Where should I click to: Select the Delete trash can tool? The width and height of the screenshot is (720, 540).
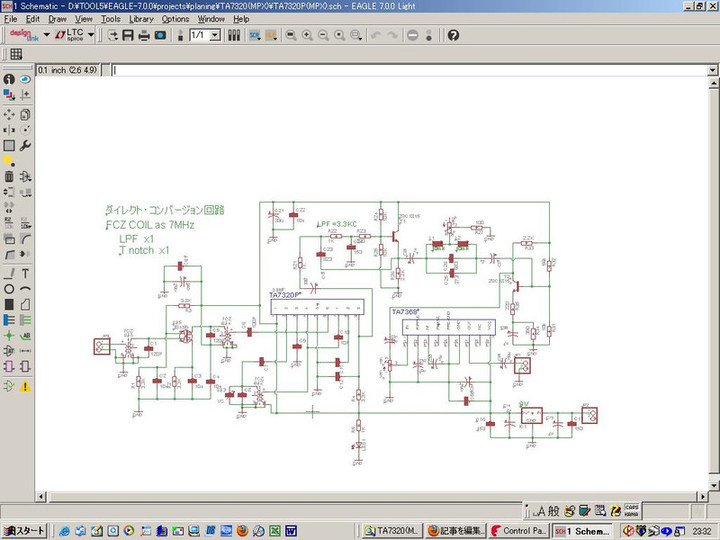coord(9,177)
